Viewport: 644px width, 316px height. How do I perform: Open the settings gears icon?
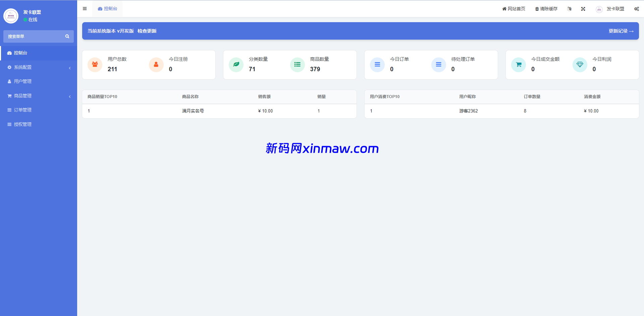click(636, 9)
